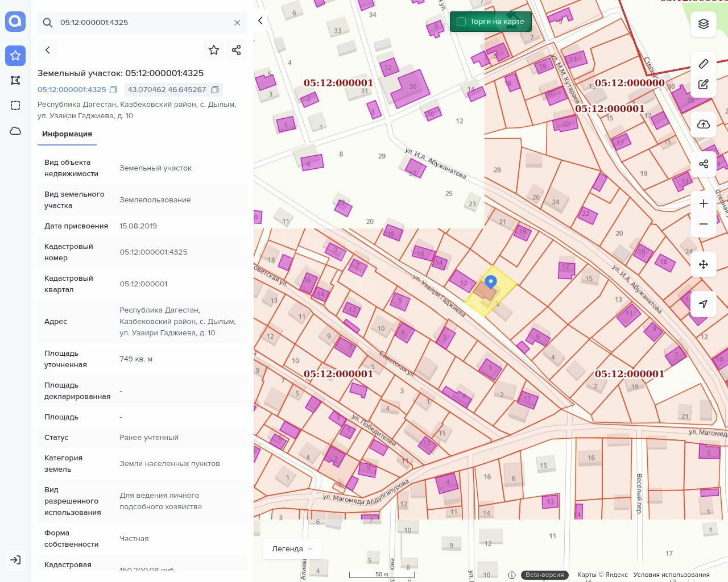
Task: Select the ruler measurement tool
Action: pos(704,64)
